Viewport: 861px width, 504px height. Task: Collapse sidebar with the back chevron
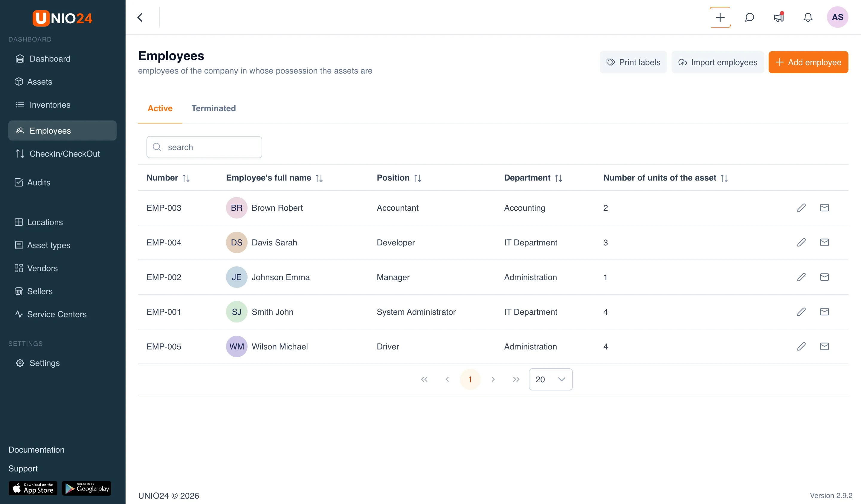tap(140, 17)
